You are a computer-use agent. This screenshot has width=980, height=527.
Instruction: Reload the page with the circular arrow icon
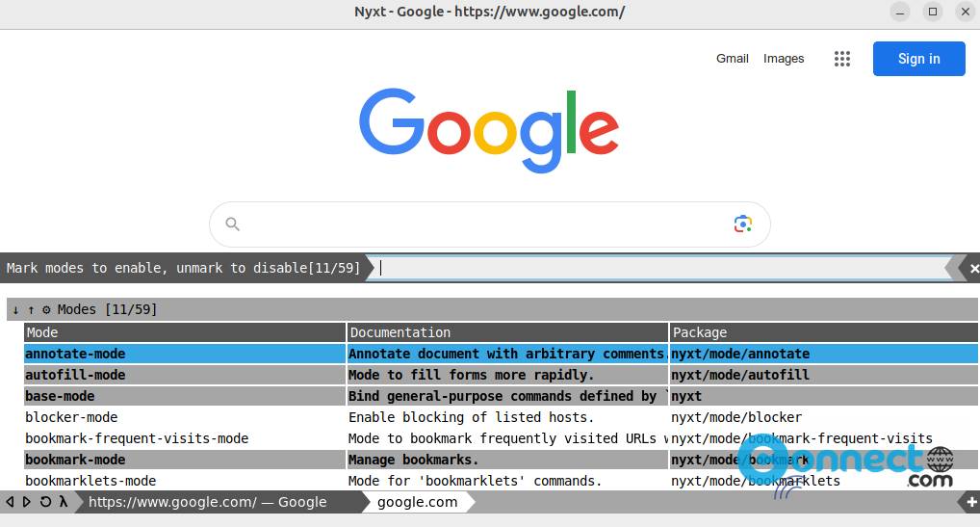coord(45,502)
